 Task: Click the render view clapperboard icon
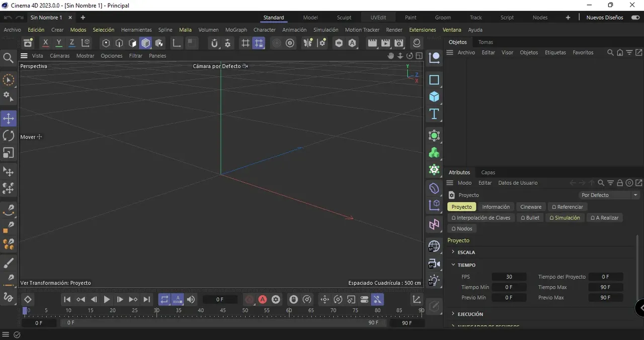372,43
